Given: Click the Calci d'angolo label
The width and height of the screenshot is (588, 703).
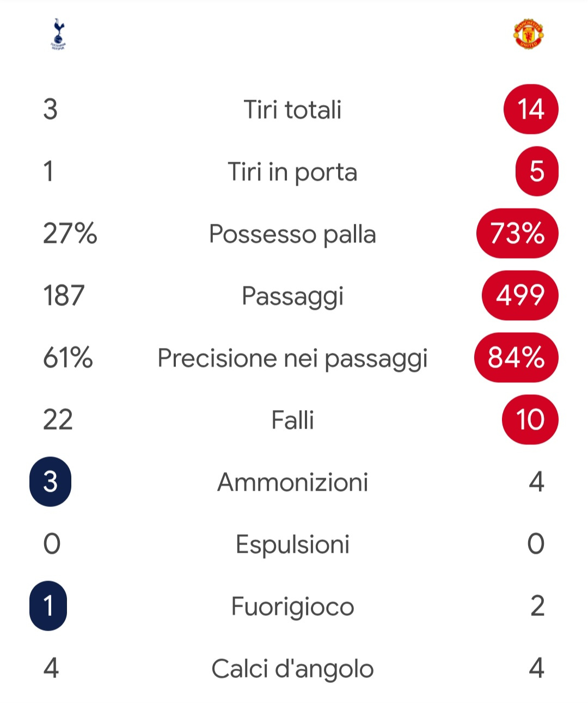Looking at the screenshot, I should coord(292,669).
